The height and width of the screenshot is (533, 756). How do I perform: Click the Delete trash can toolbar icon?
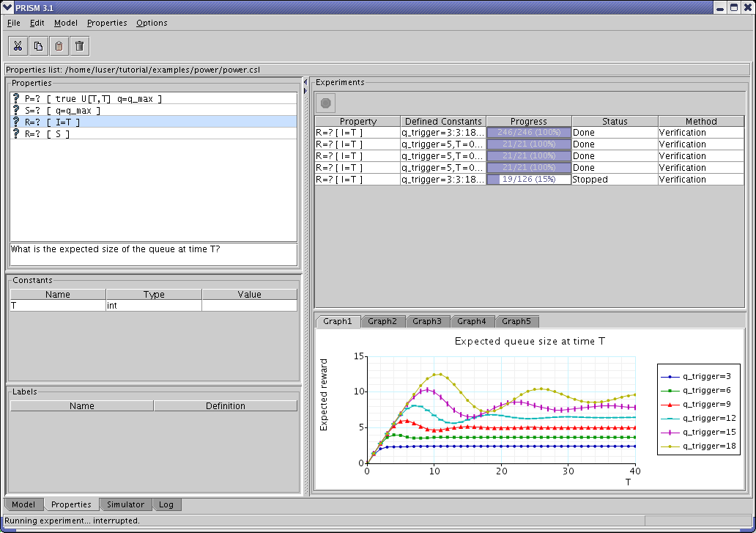(80, 46)
